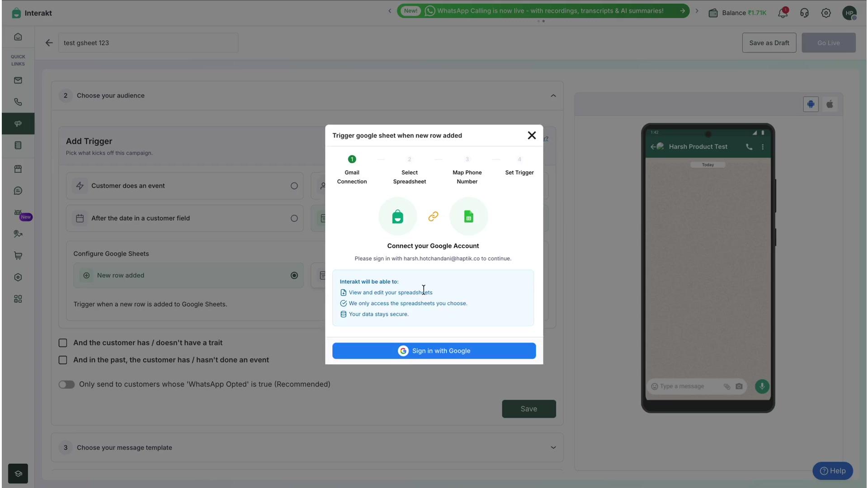The image size is (868, 488).
Task: Switch preview to Android device
Action: click(811, 104)
